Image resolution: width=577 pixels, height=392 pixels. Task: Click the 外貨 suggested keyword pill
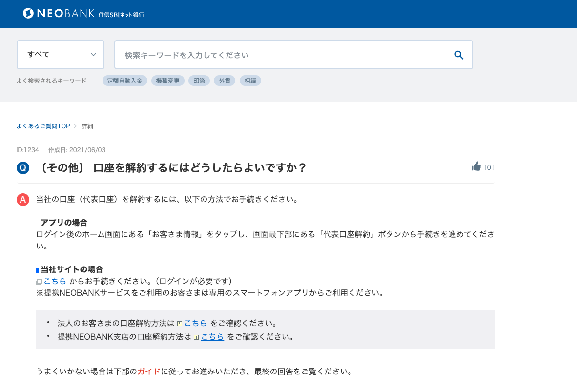coord(224,80)
